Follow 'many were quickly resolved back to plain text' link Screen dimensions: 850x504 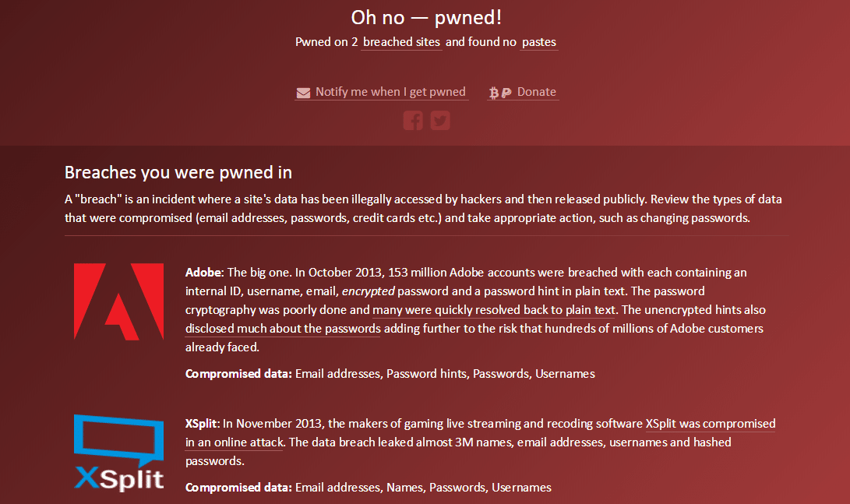(x=494, y=310)
